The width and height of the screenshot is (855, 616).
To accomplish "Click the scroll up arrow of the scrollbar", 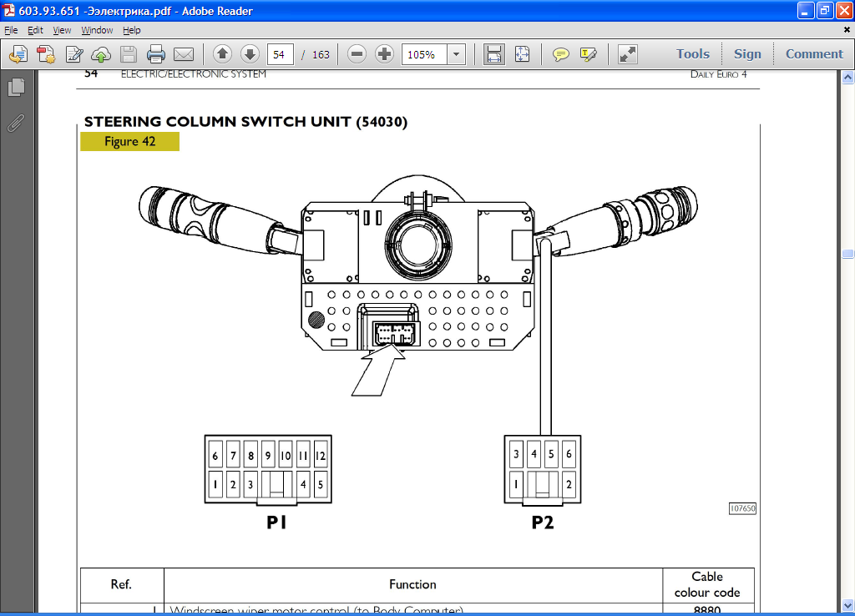I will point(848,78).
